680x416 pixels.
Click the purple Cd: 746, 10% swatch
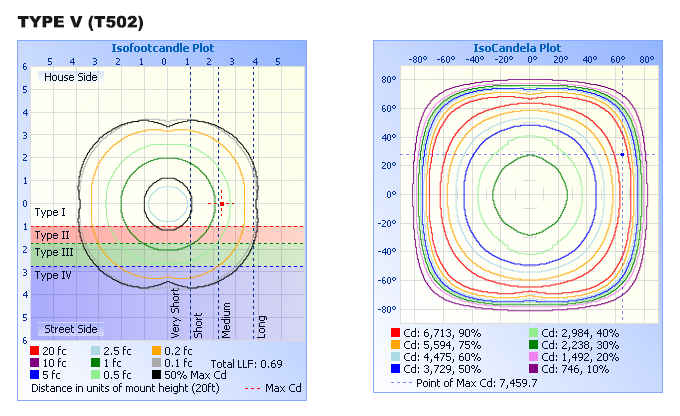pyautogui.click(x=532, y=368)
